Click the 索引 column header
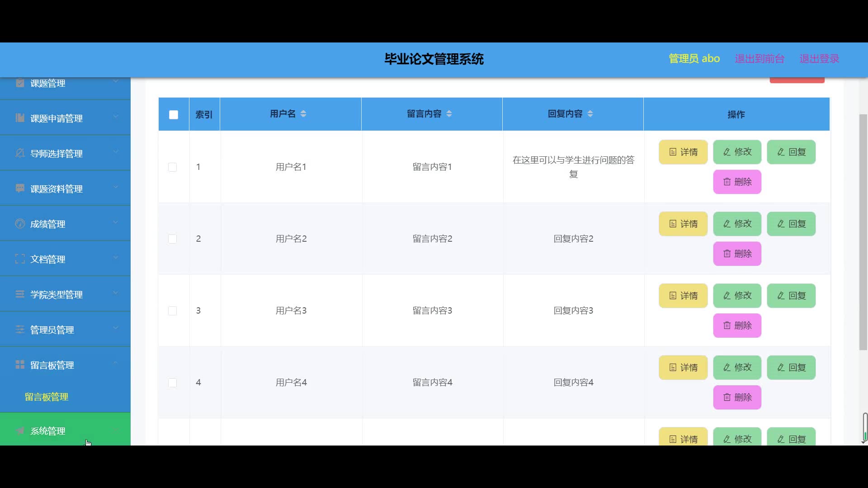The image size is (868, 488). pyautogui.click(x=204, y=115)
